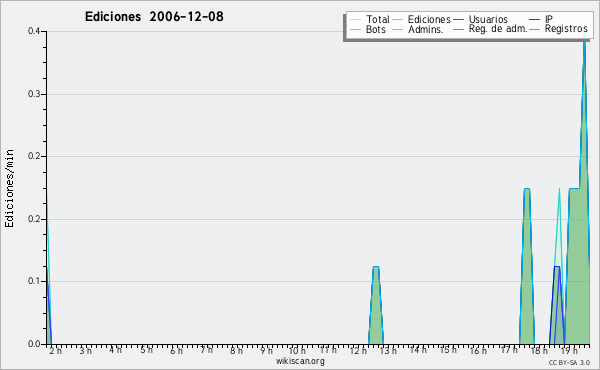The image size is (600, 370).
Task: Click the "15 h" x-axis label
Action: [448, 350]
